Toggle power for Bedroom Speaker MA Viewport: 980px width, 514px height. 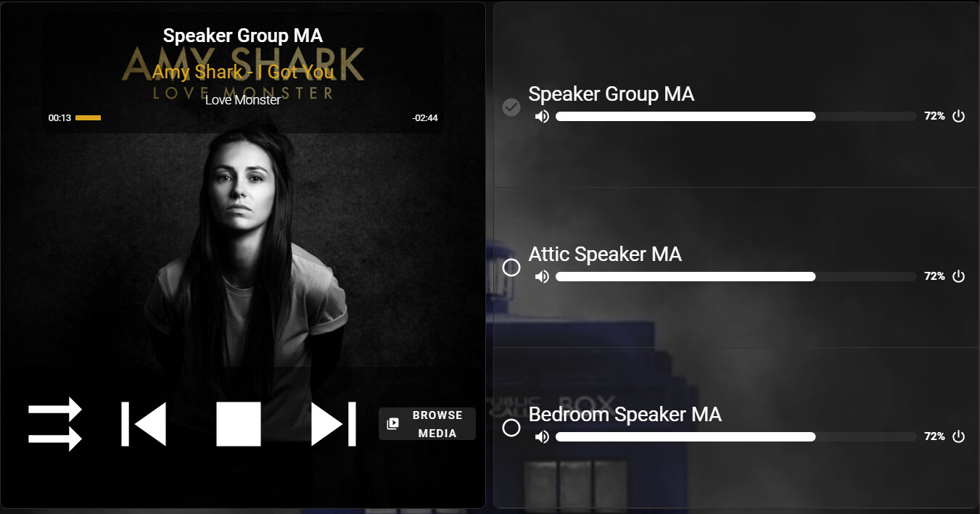[x=958, y=436]
